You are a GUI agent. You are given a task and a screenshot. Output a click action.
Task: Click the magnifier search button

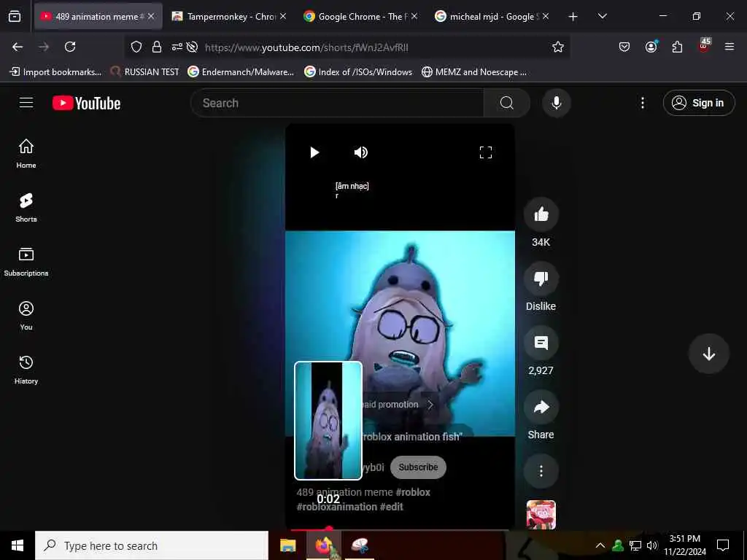pos(507,103)
